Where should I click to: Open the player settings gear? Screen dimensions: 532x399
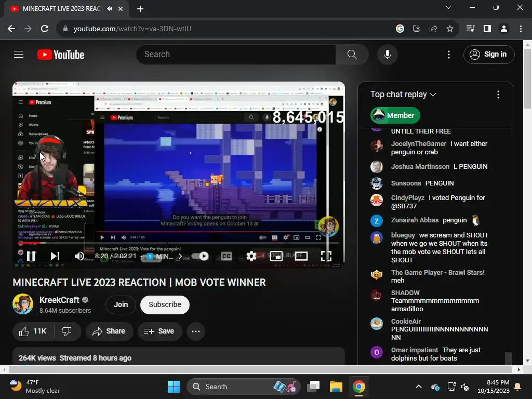[x=251, y=256]
